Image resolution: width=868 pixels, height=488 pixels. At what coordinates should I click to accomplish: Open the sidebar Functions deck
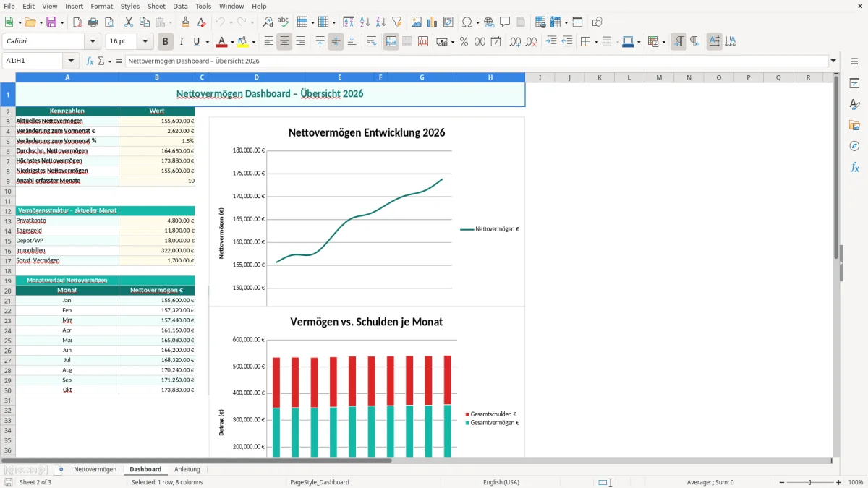(x=854, y=167)
